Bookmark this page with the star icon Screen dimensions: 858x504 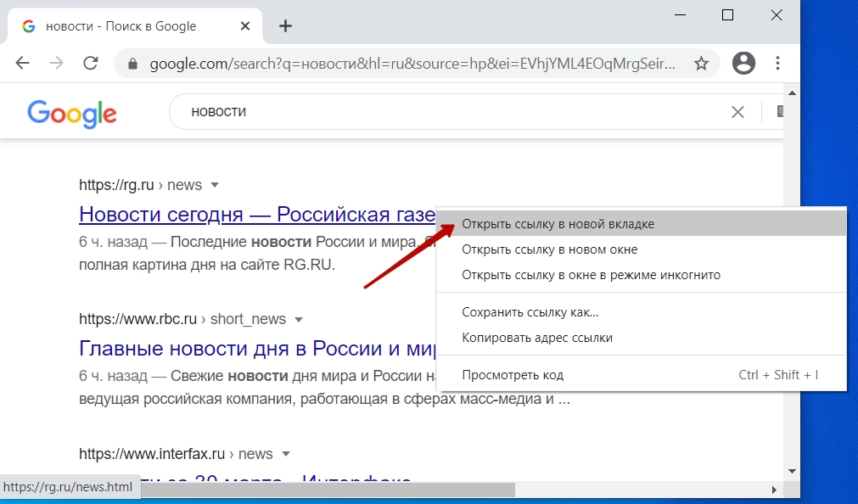[x=701, y=64]
